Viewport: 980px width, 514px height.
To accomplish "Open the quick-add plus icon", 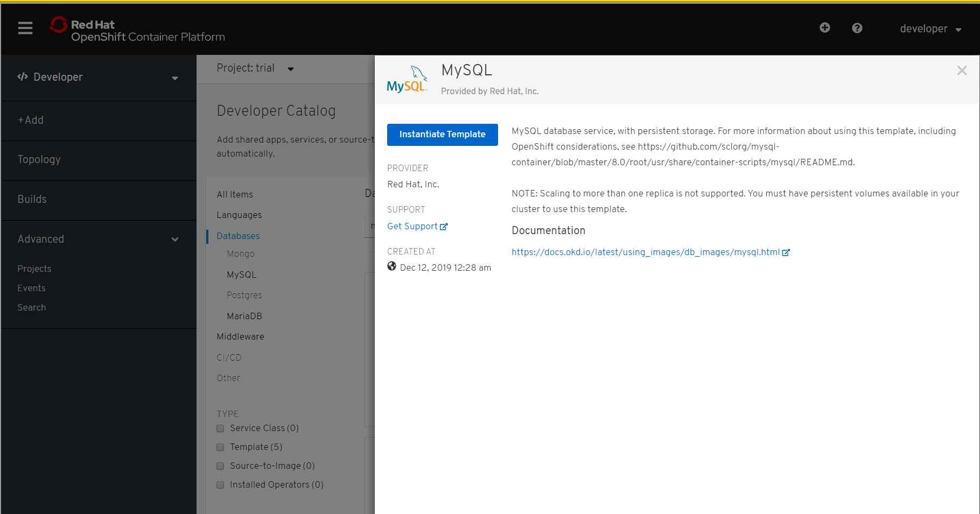I will tap(824, 28).
